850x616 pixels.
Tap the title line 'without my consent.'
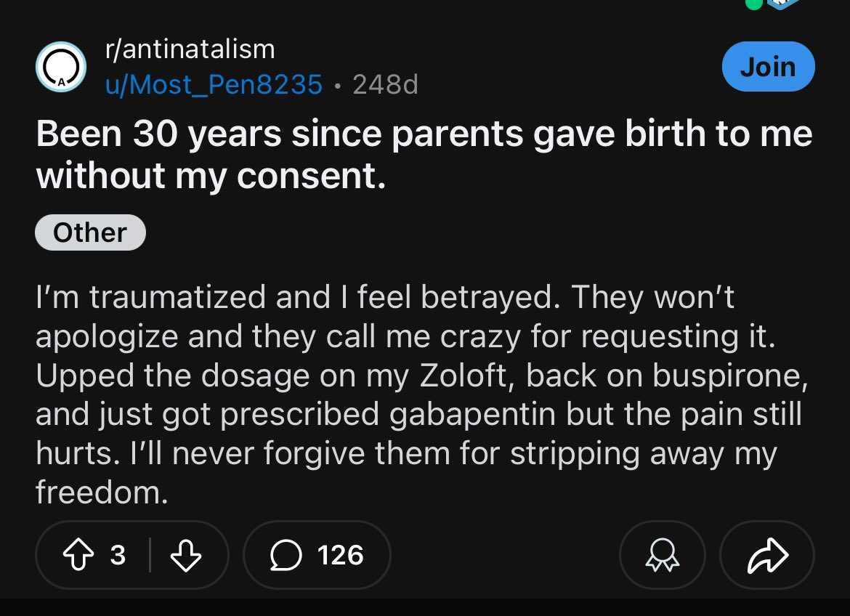point(211,177)
